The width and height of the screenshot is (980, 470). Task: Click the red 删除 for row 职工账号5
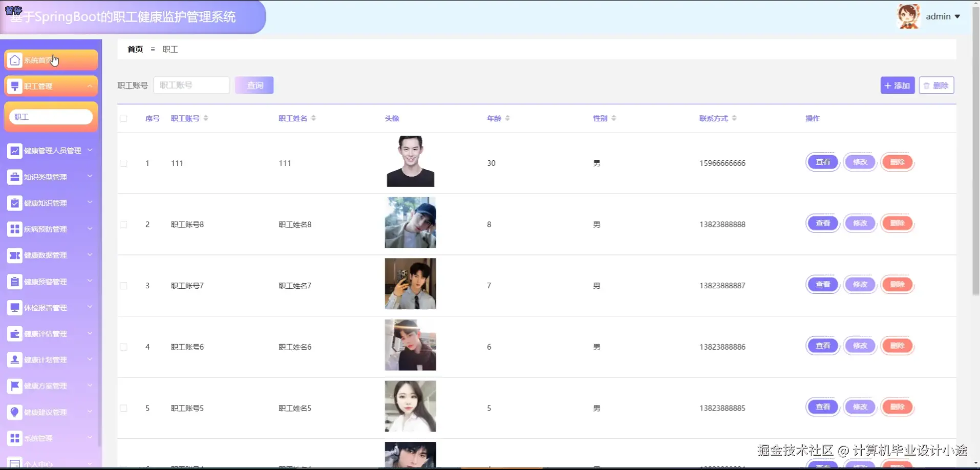(x=898, y=407)
